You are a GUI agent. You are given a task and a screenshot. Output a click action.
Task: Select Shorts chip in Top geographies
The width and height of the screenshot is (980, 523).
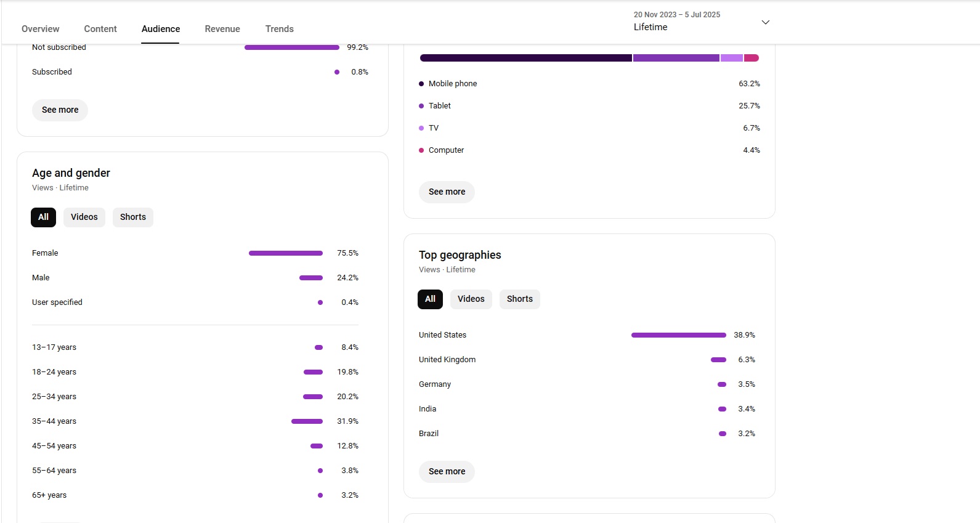tap(520, 299)
